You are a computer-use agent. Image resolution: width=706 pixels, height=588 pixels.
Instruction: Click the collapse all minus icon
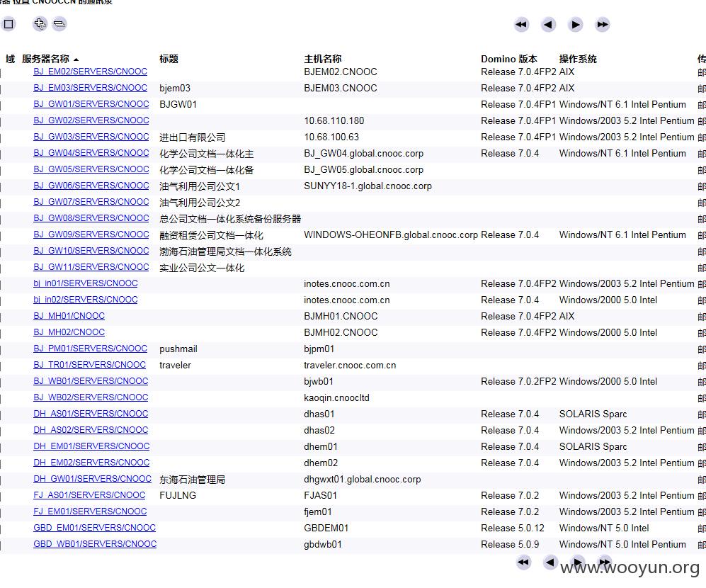point(59,24)
